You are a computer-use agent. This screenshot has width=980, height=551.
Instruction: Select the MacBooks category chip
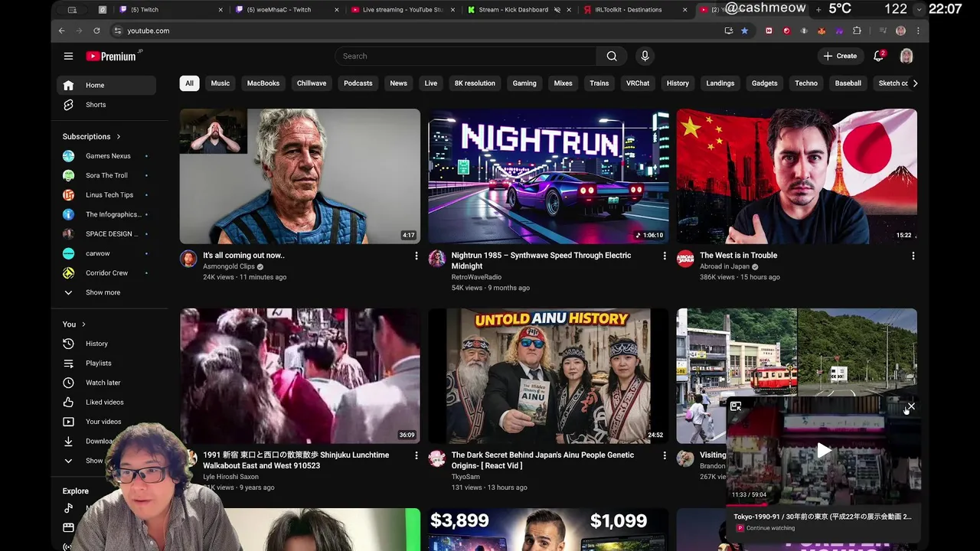[x=263, y=83]
